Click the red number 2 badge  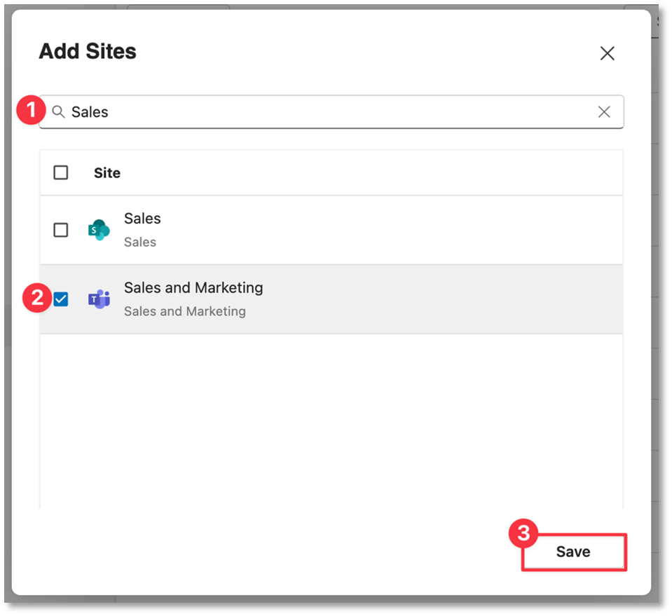37,298
